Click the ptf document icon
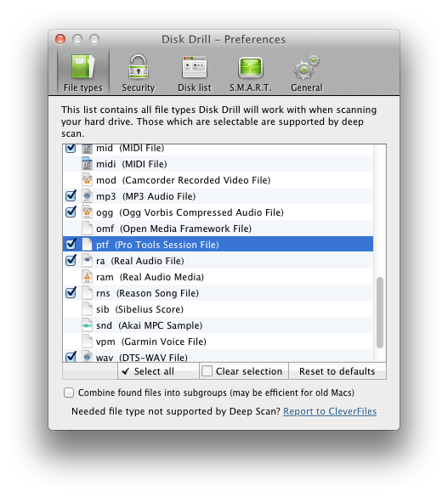448x497 pixels. [87, 245]
